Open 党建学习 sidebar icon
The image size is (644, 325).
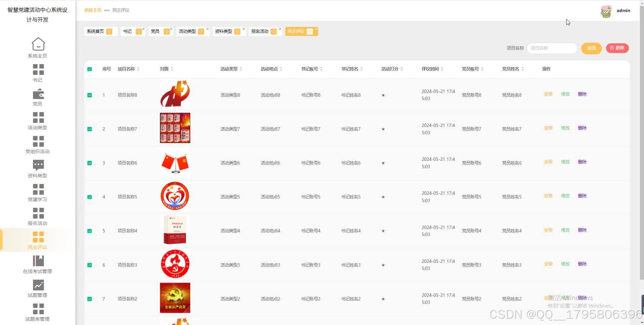[x=38, y=189]
